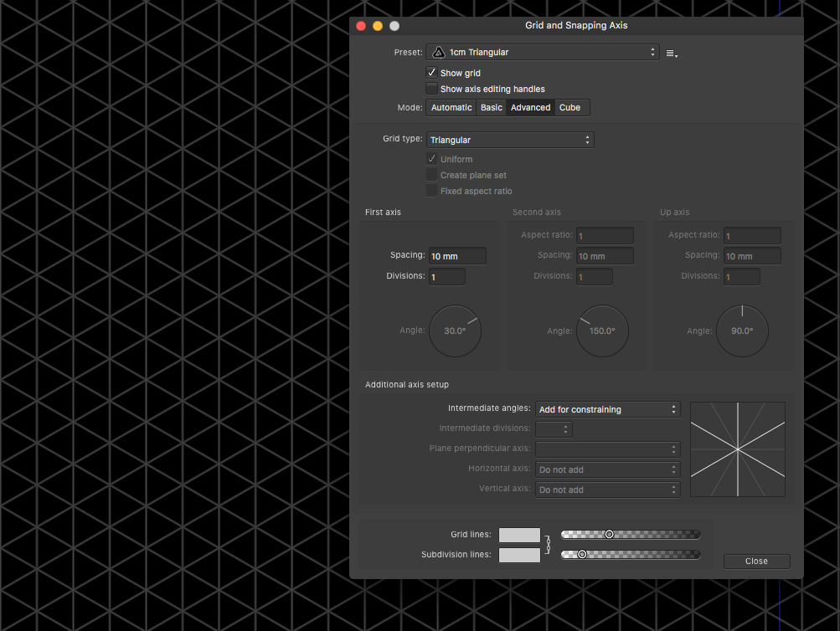Image resolution: width=840 pixels, height=631 pixels.
Task: Open the Preset dropdown showing 1cm Triangular
Action: click(543, 51)
